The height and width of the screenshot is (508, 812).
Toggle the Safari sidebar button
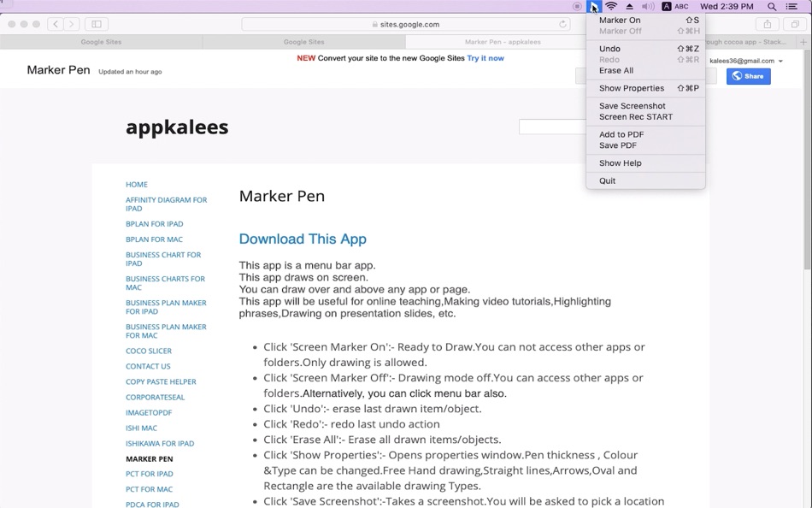pyautogui.click(x=97, y=24)
